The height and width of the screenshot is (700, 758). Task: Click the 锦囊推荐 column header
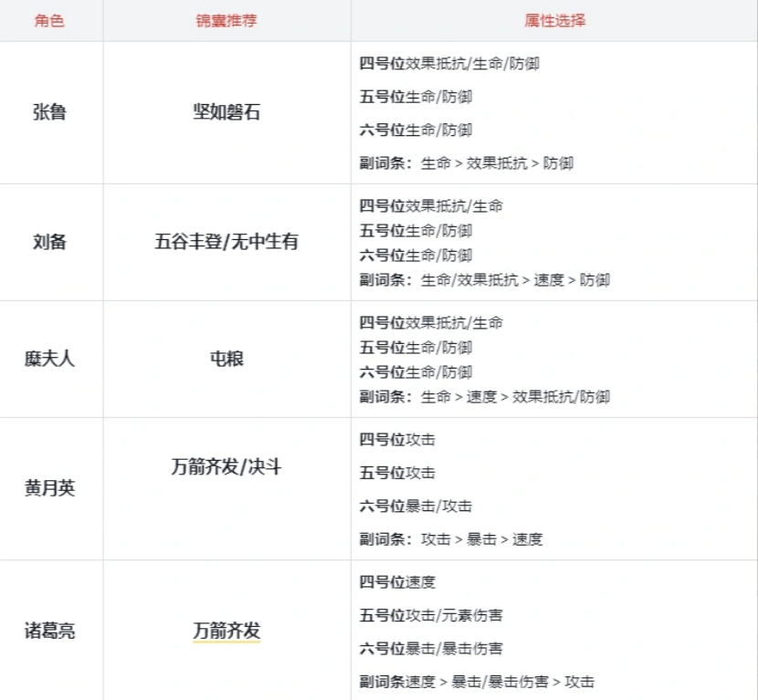click(x=226, y=20)
